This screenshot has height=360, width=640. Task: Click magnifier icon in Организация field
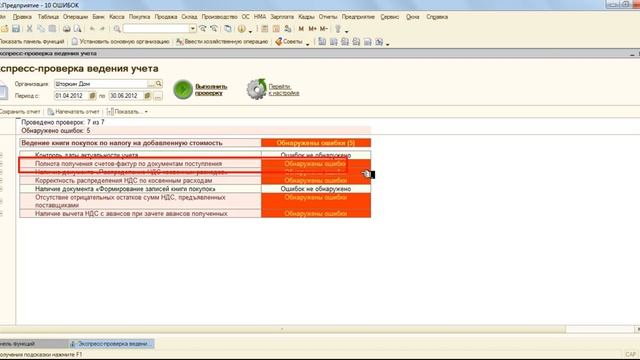(159, 84)
